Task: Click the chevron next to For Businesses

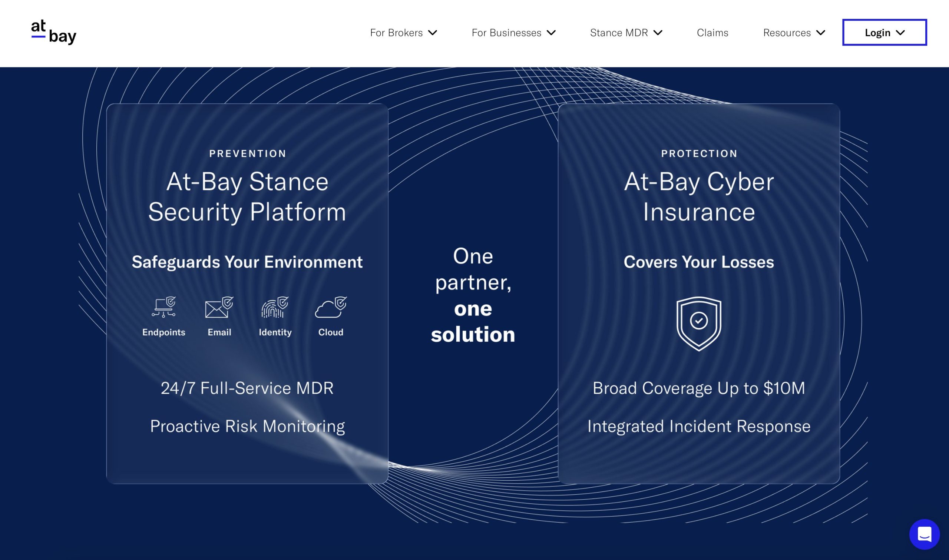Action: click(551, 33)
